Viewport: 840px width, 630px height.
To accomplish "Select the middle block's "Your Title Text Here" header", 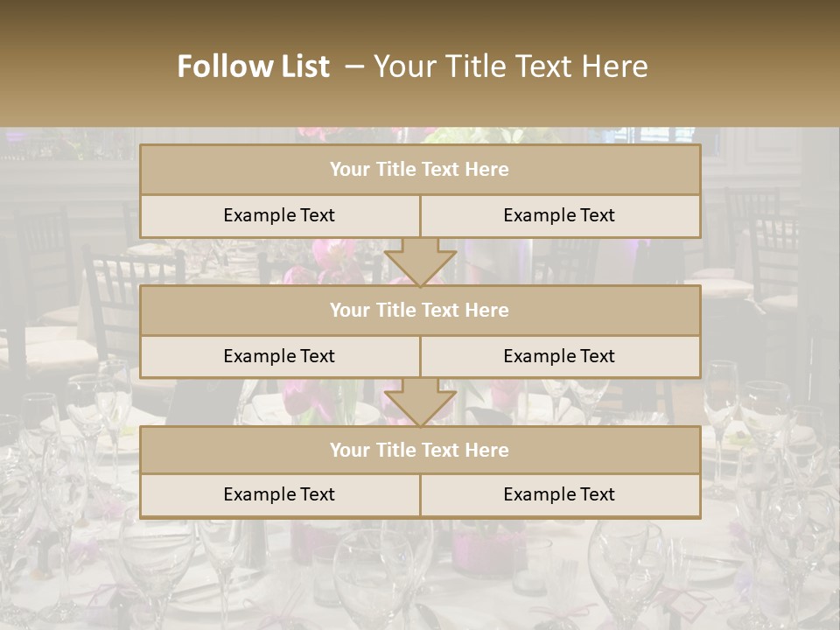I will pyautogui.click(x=420, y=310).
